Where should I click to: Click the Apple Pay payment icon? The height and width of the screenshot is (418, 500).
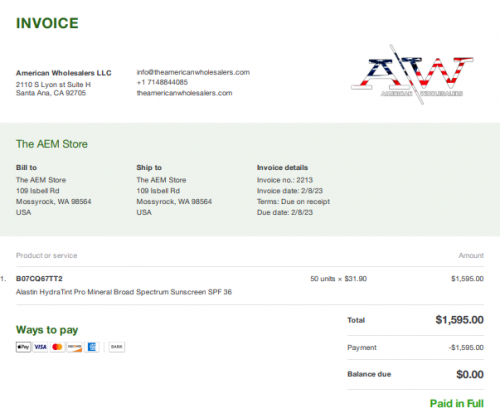[23, 347]
